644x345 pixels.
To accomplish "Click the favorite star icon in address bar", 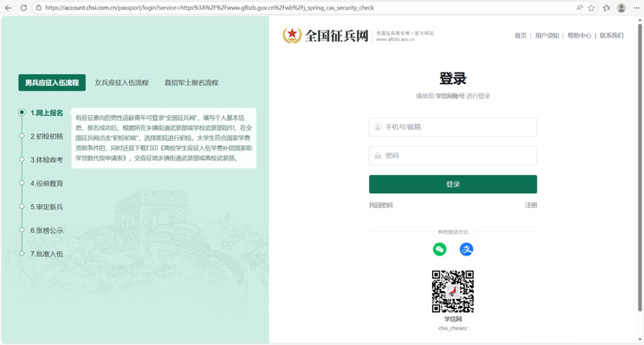I will click(x=592, y=7).
